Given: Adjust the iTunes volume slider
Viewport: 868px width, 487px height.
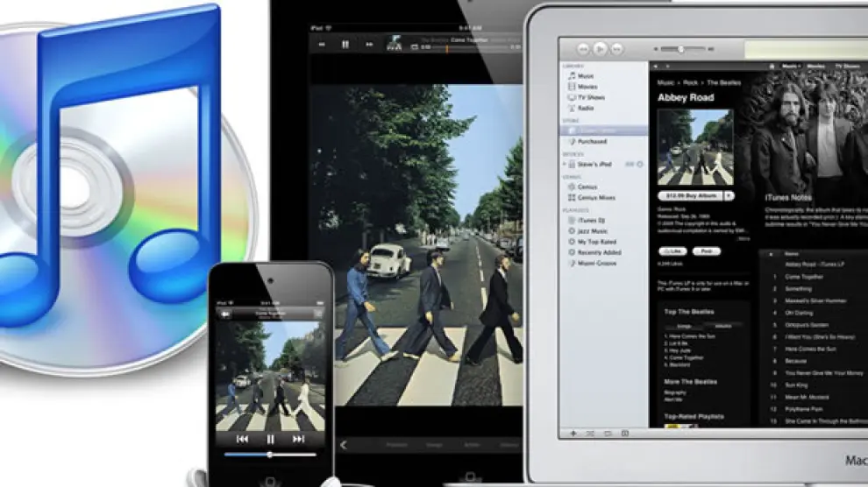Looking at the screenshot, I should (681, 49).
